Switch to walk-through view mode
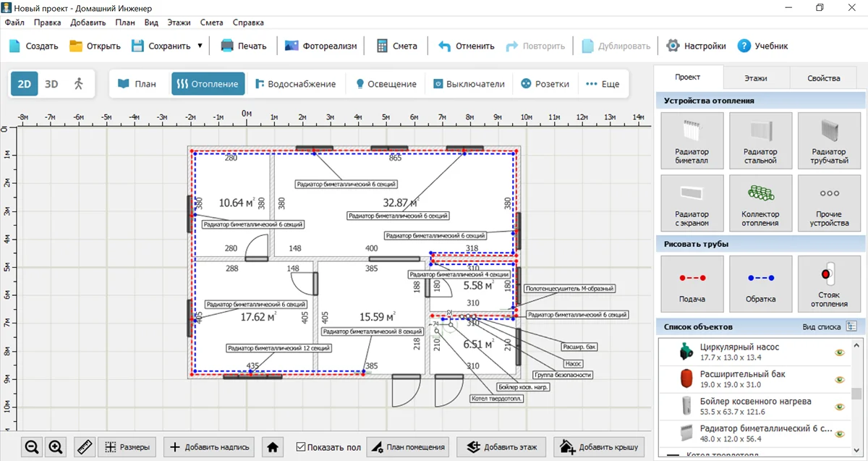The height and width of the screenshot is (461, 868). 79,84
